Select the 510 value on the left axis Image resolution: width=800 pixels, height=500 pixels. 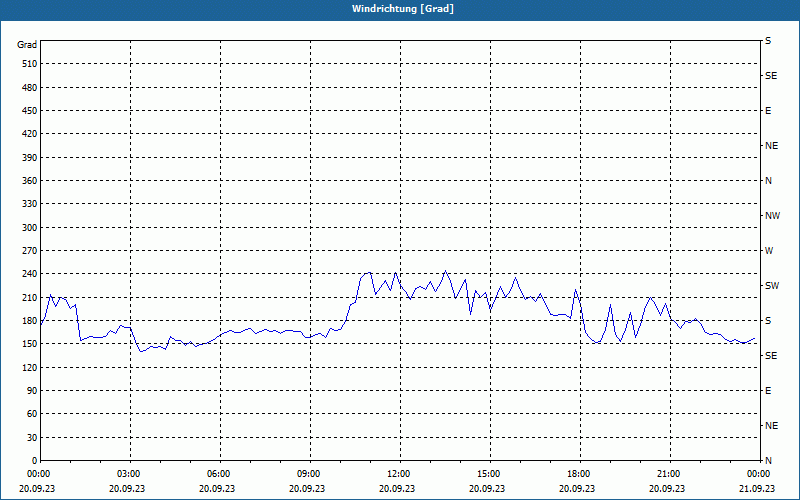pos(30,64)
